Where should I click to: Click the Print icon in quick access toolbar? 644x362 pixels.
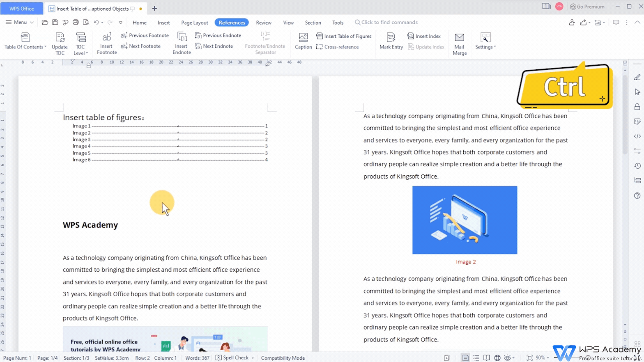tap(76, 22)
